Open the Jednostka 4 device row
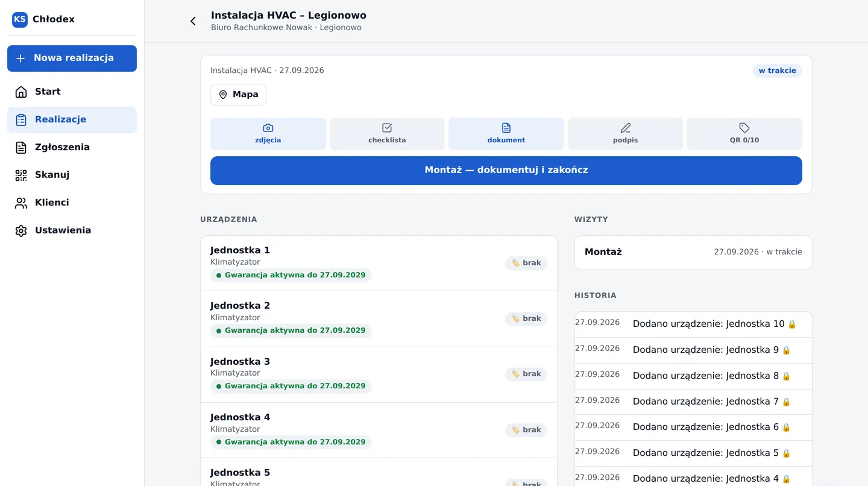The image size is (868, 486). click(x=379, y=431)
